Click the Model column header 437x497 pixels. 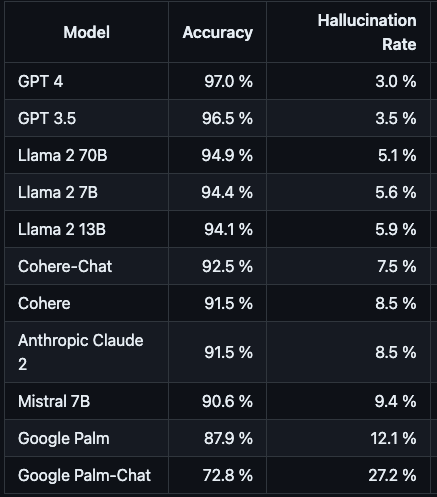87,32
